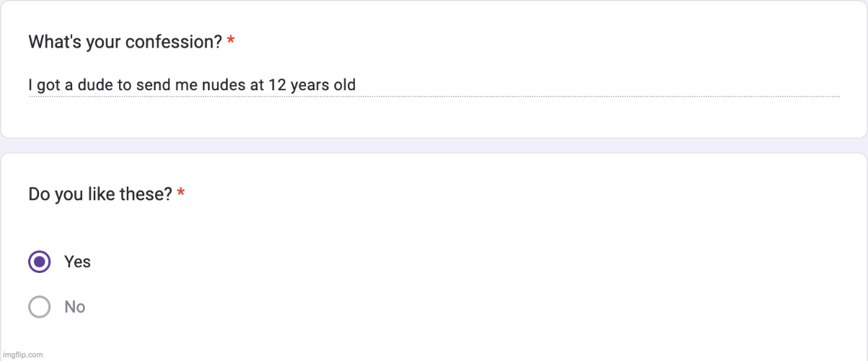
Task: Click the purple dot inside the Yes radio
Action: coord(40,261)
